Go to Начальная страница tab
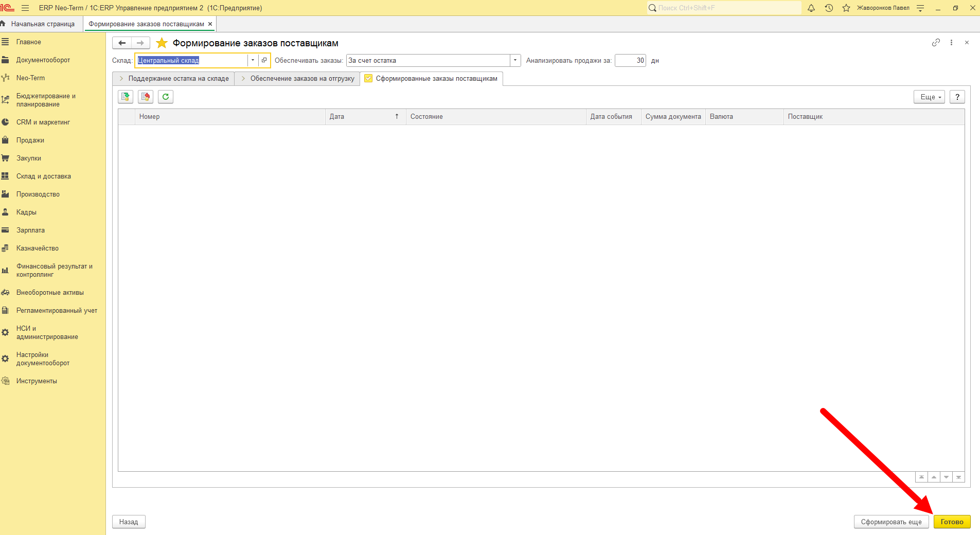Viewport: 980px width, 535px height. (41, 24)
